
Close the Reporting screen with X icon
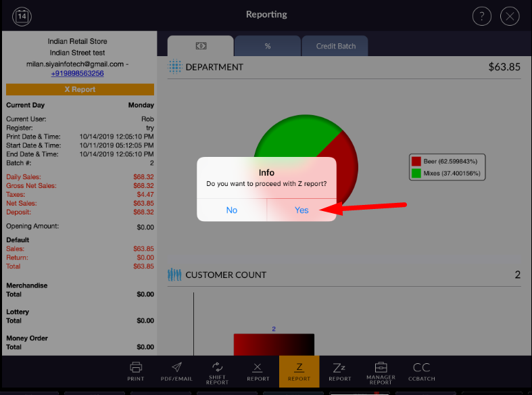pyautogui.click(x=510, y=16)
